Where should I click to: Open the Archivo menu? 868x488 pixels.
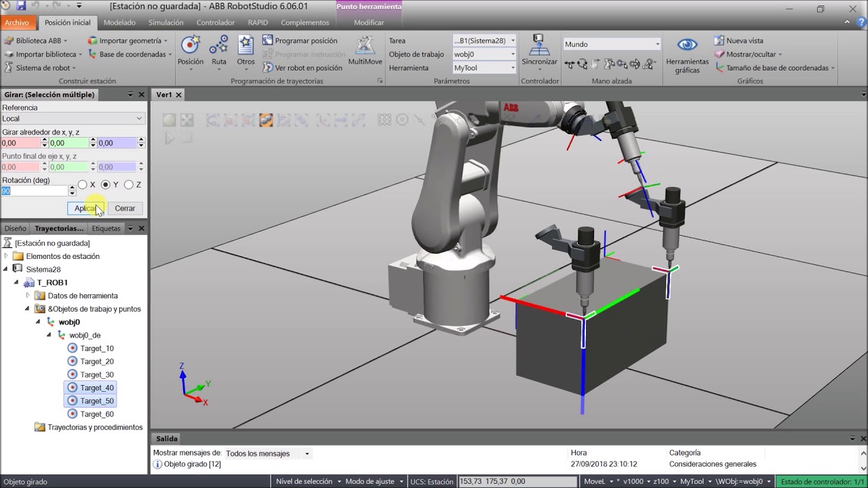tap(17, 22)
